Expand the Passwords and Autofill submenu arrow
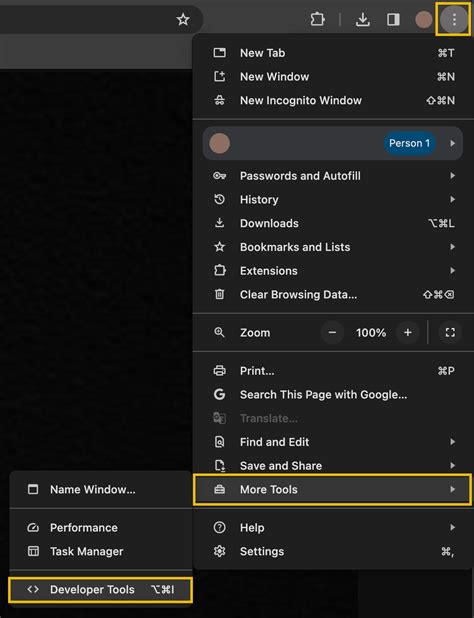 tap(452, 176)
